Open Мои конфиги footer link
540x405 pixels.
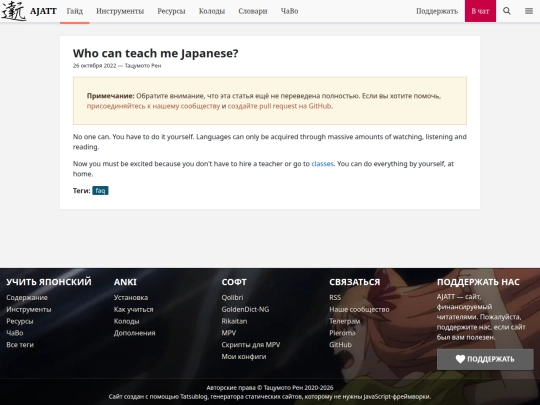click(x=244, y=356)
